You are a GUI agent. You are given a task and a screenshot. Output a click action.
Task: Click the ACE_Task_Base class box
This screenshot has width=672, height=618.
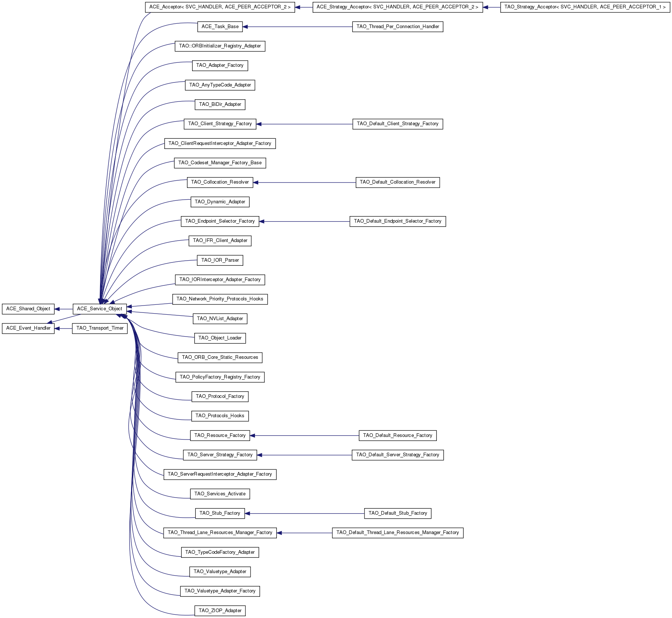[220, 27]
